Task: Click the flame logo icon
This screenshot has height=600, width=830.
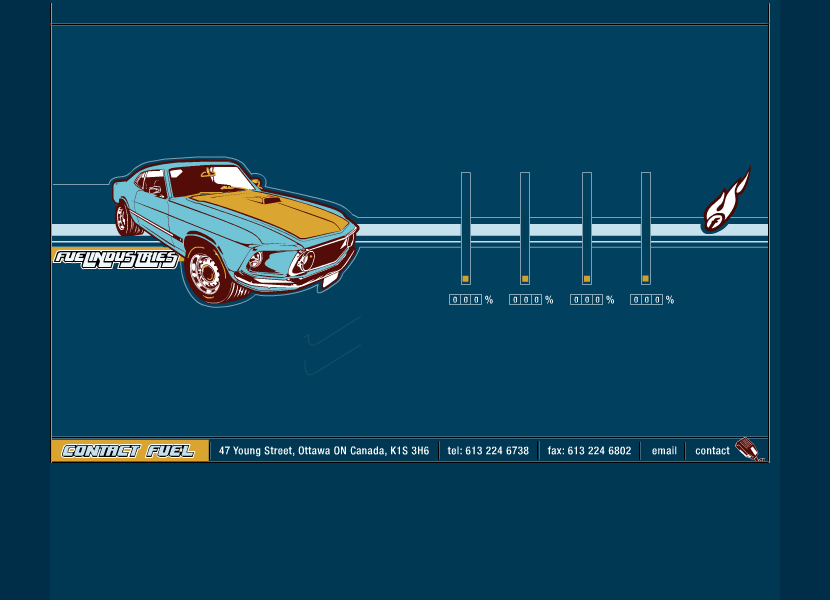Action: [x=726, y=201]
